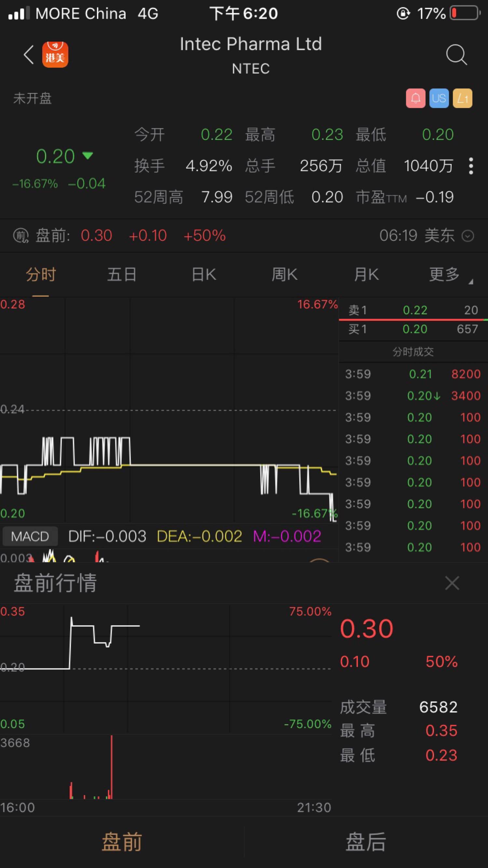Viewport: 488px width, 868px height.
Task: Switch to the 五日 chart tab
Action: point(122,275)
